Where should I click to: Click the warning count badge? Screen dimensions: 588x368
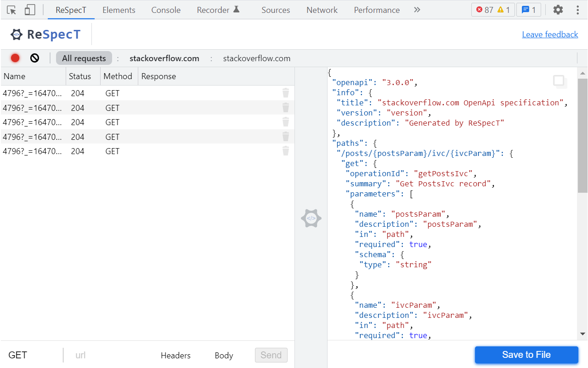[x=503, y=9]
